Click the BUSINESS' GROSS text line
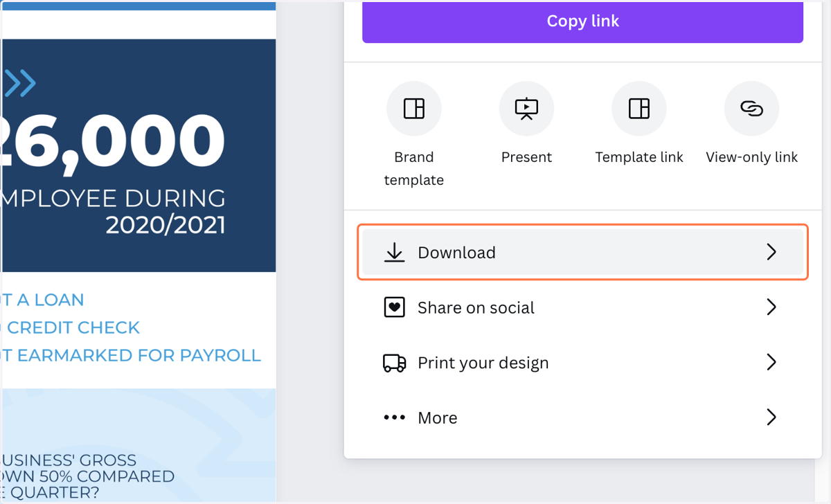 [69, 460]
